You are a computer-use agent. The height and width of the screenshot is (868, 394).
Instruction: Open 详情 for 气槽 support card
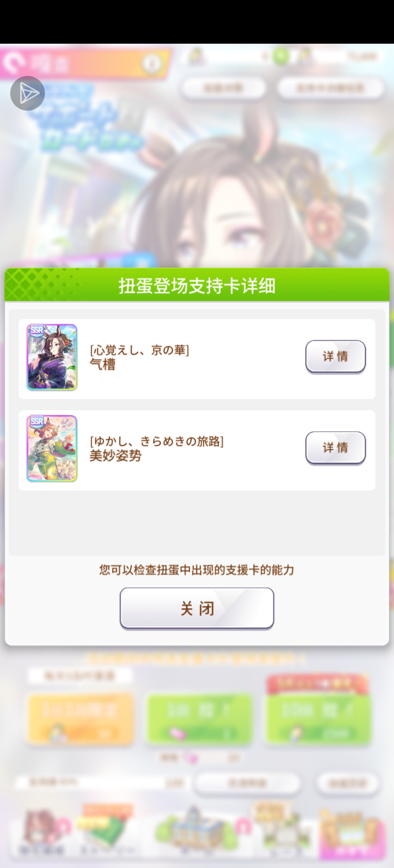click(x=335, y=356)
